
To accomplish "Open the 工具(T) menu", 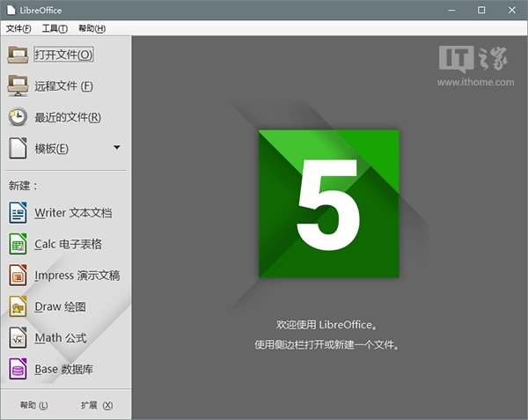I will (x=55, y=29).
